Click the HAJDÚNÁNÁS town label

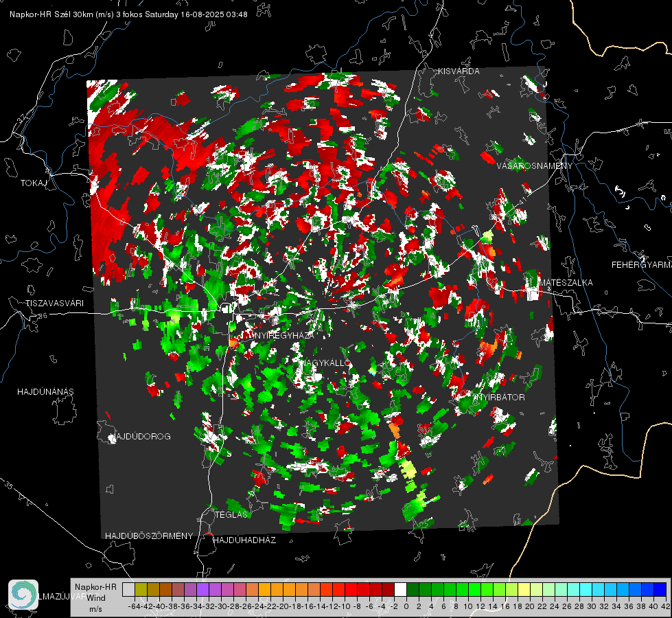[x=45, y=392]
